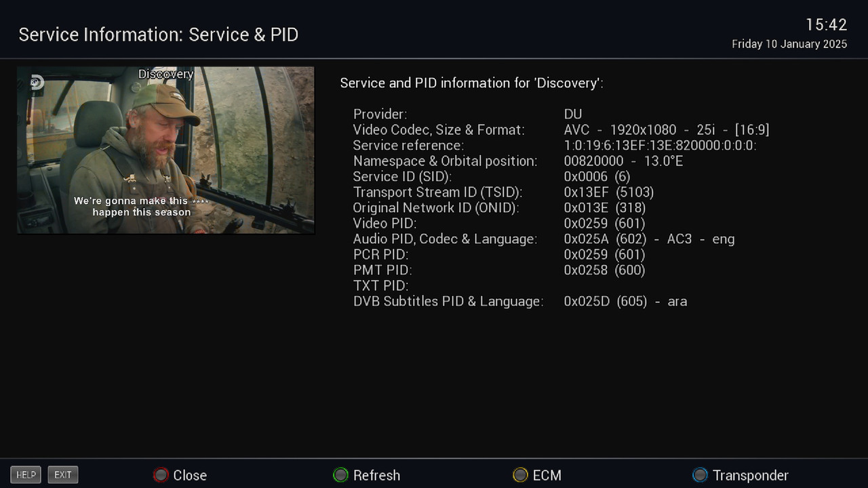This screenshot has width=868, height=488.
Task: Click the PCR PID: label
Action: (381, 254)
